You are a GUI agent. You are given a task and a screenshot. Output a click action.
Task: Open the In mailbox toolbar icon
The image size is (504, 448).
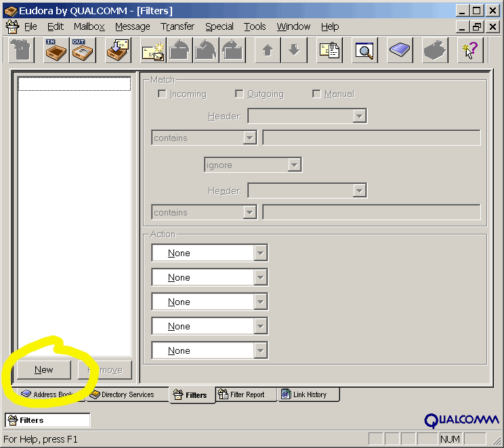pyautogui.click(x=56, y=50)
